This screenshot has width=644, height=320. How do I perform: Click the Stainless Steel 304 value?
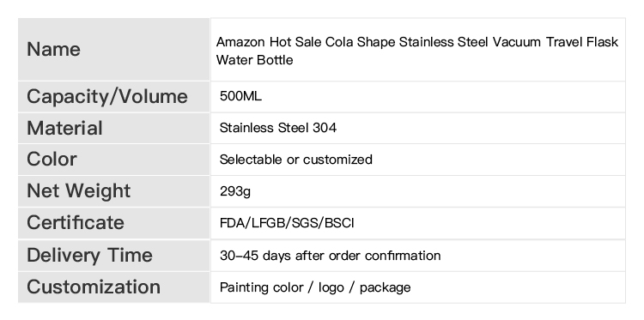coord(278,128)
